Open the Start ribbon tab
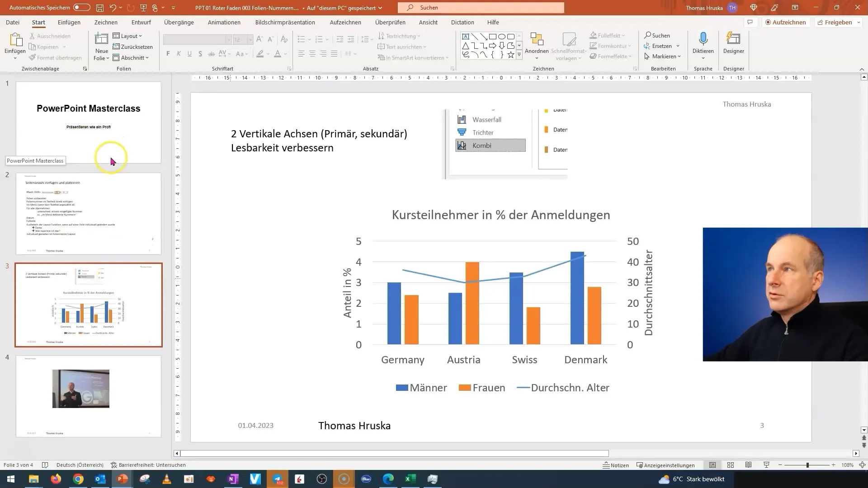 pyautogui.click(x=38, y=22)
